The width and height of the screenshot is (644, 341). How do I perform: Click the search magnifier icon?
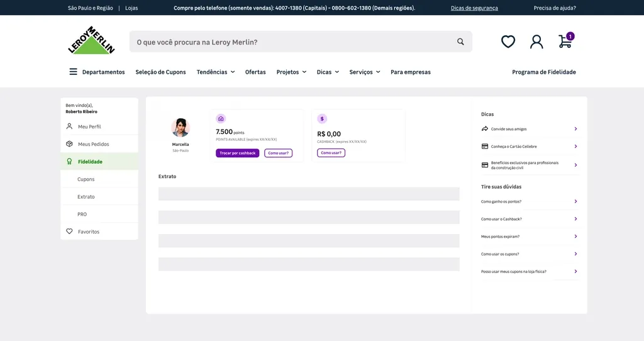click(460, 42)
